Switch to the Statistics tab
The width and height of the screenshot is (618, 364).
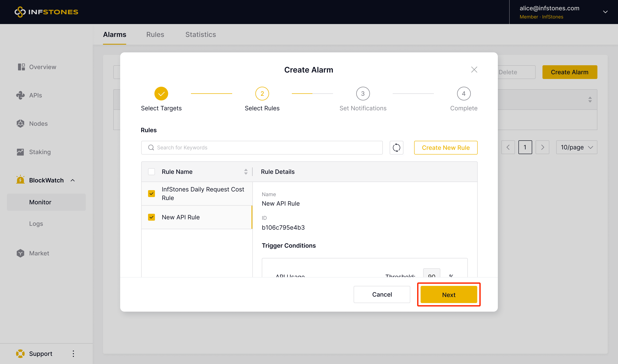[200, 35]
